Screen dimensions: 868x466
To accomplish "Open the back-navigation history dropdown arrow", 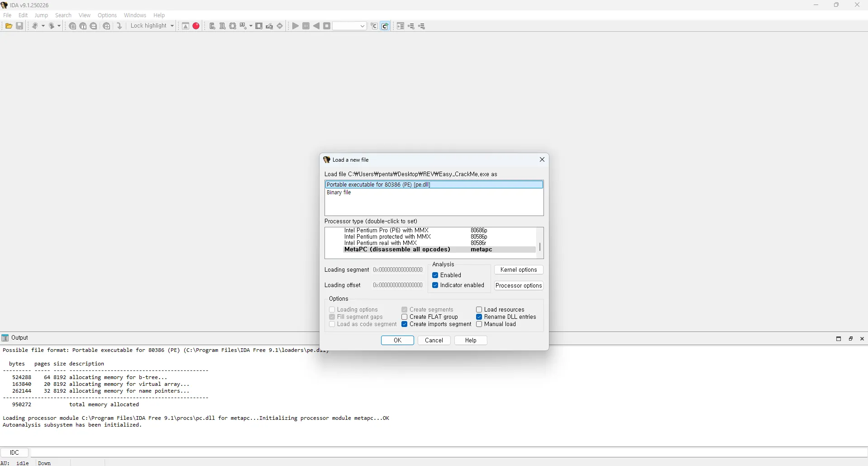I will click(43, 26).
